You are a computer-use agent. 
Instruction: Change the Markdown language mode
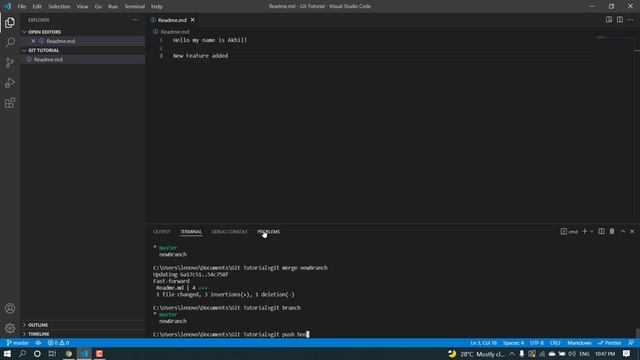(x=579, y=343)
